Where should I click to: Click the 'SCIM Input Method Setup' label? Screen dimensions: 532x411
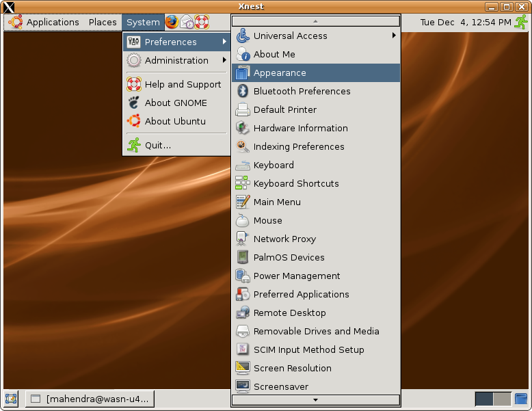point(308,350)
